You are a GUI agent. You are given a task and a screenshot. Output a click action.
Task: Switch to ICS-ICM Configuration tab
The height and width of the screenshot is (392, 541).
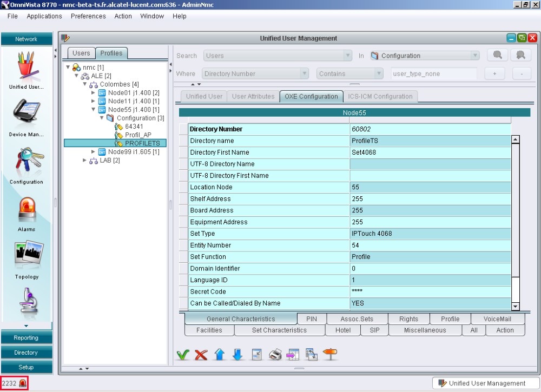[380, 97]
